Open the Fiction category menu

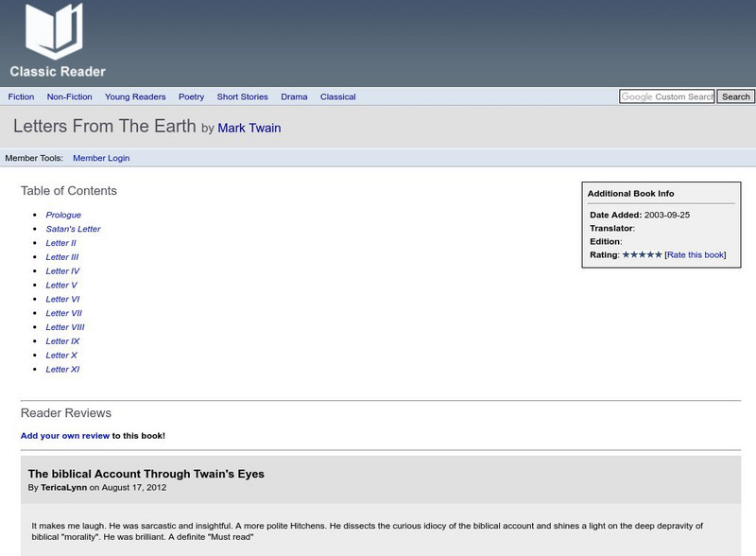click(x=21, y=96)
